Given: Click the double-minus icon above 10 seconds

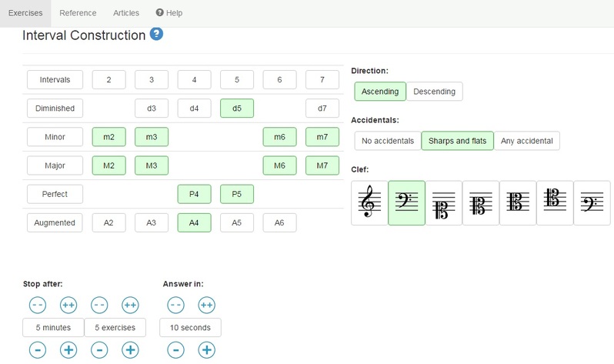Looking at the screenshot, I should pos(175,305).
